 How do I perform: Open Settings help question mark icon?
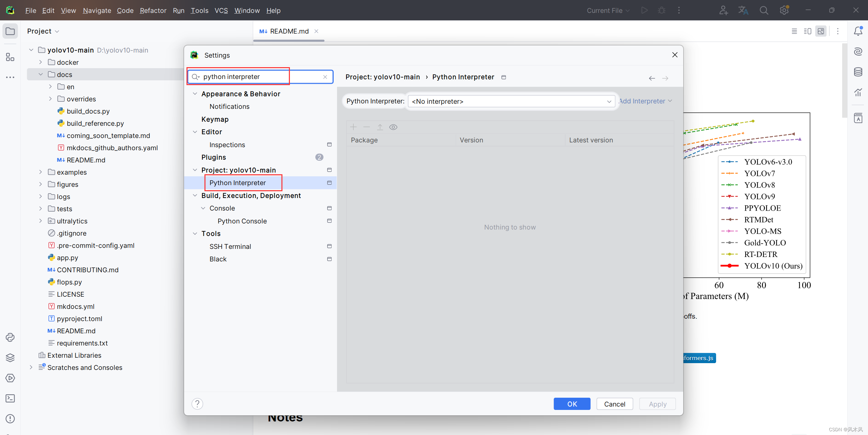(197, 404)
